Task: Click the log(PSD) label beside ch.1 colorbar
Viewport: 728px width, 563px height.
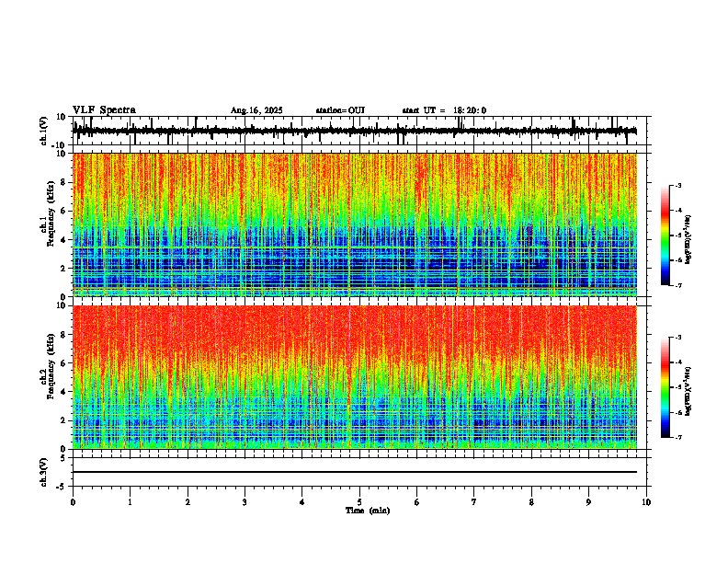Action: pos(688,240)
